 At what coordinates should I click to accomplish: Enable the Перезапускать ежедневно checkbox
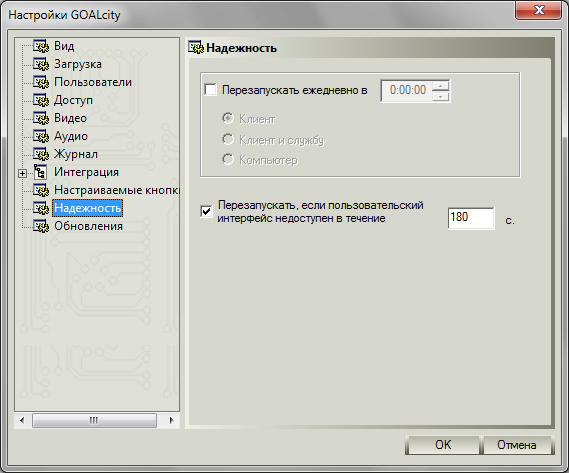click(210, 90)
